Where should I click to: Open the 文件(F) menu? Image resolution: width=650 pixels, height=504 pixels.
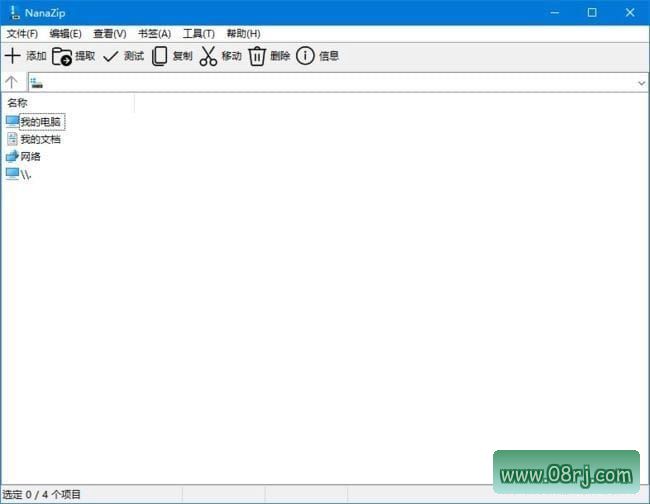(22, 34)
